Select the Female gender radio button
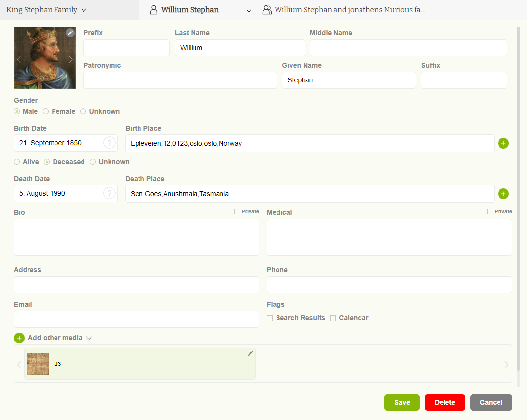 pyautogui.click(x=45, y=111)
